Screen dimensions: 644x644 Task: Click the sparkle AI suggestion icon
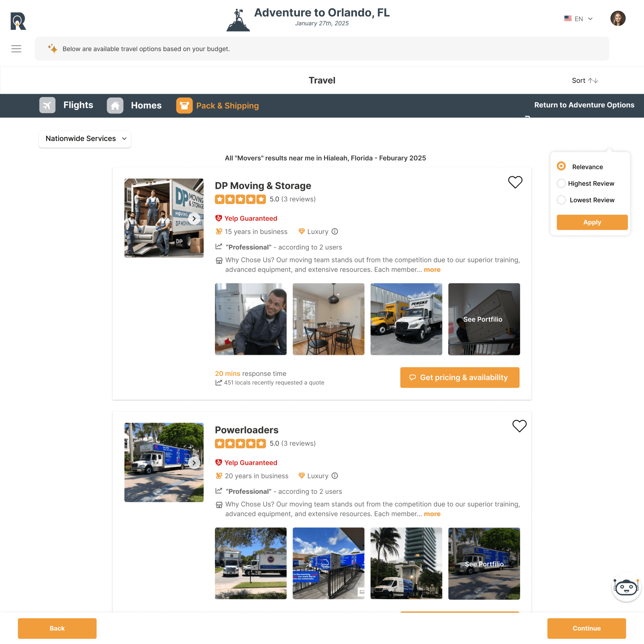(x=53, y=49)
